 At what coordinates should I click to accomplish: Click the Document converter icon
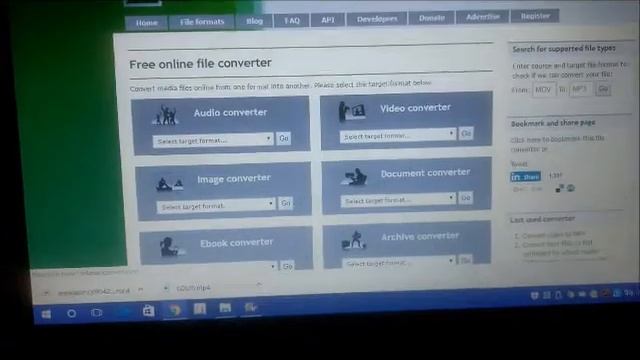click(354, 177)
